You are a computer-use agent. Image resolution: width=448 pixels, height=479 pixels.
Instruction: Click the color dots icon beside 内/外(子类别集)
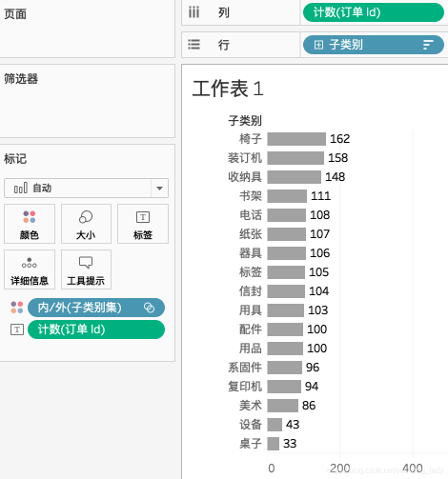17,308
